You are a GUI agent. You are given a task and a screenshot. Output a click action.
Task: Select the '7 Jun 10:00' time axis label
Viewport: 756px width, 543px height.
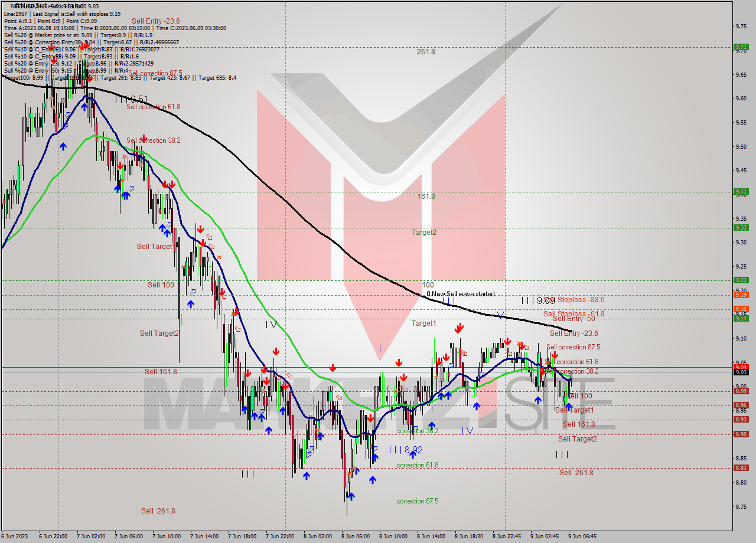click(167, 537)
